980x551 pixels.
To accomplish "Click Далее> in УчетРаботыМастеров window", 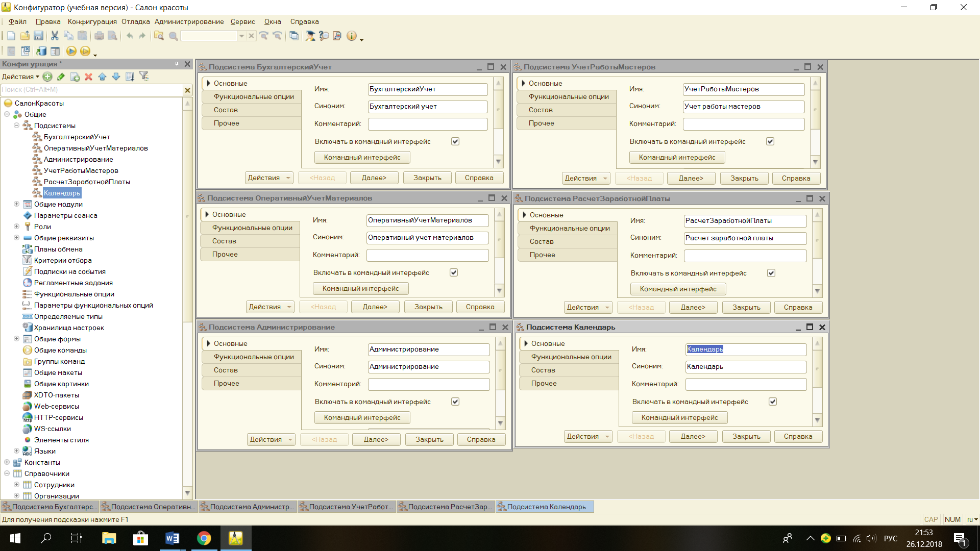I will 691,178.
